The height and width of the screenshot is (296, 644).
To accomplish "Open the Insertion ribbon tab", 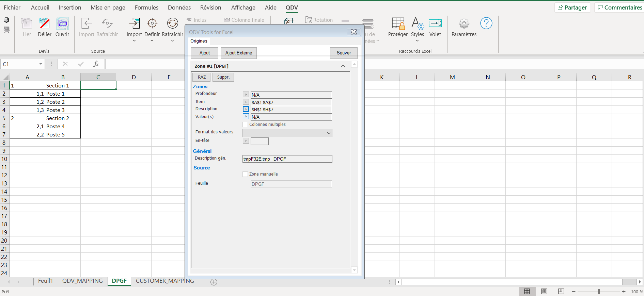I will [70, 7].
